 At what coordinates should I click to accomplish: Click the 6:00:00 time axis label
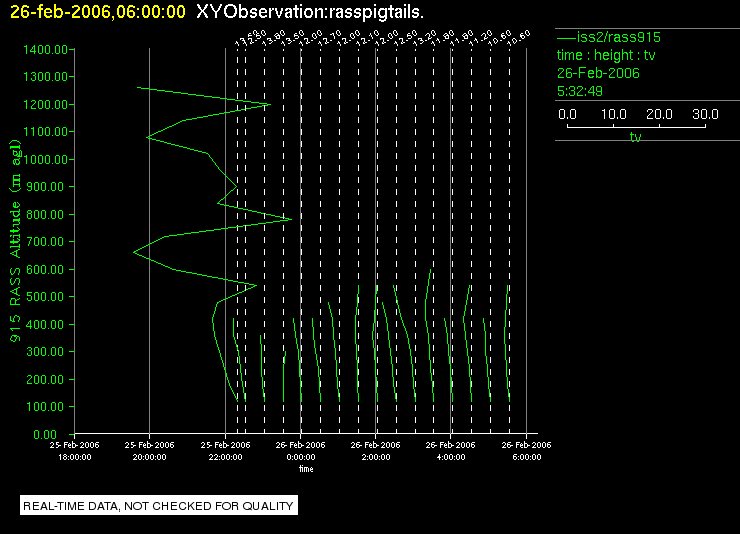(526, 457)
